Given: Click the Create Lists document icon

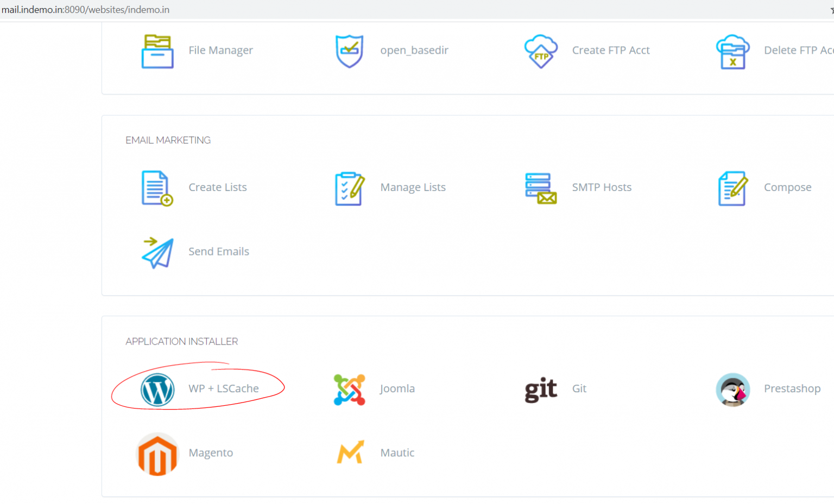Looking at the screenshot, I should [x=157, y=188].
